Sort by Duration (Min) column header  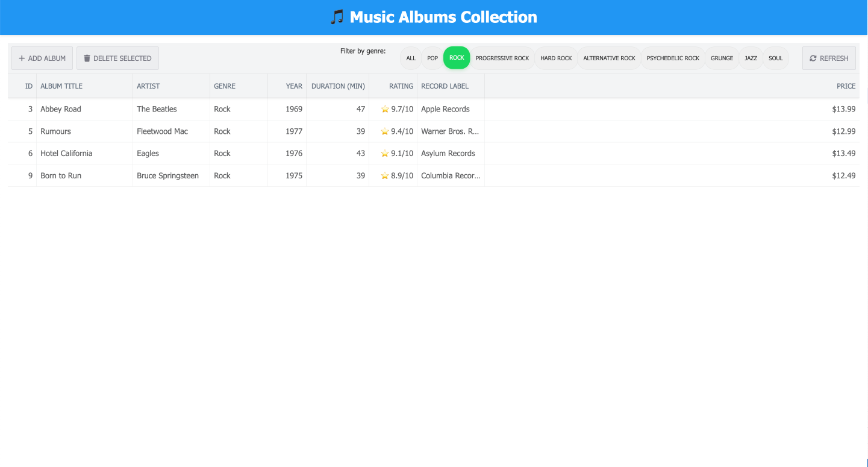(x=338, y=86)
